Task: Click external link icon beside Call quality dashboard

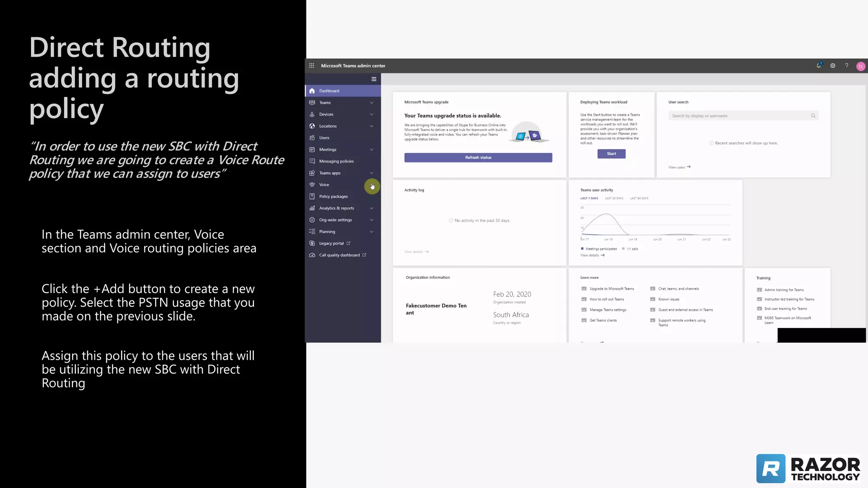Action: (x=364, y=255)
